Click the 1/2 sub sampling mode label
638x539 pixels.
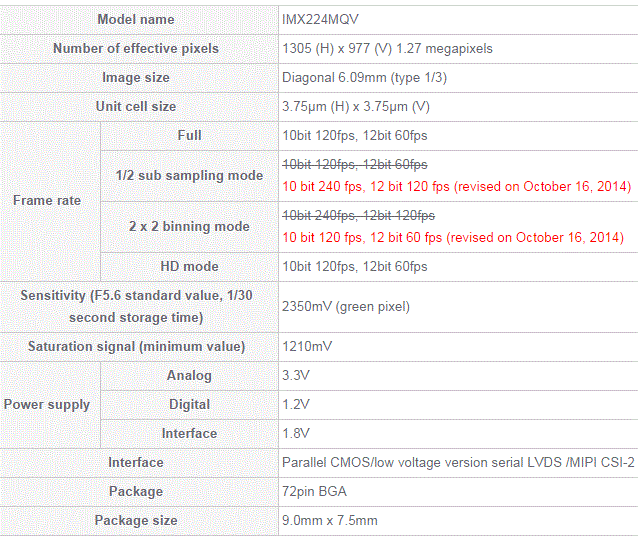(x=189, y=175)
